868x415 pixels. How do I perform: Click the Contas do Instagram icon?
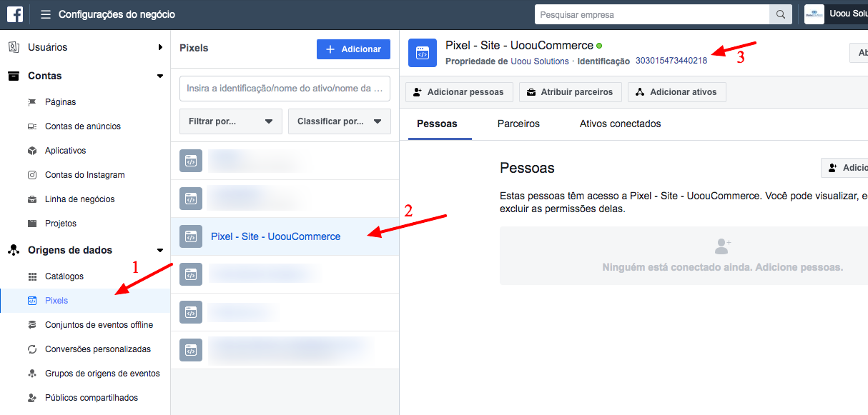pyautogui.click(x=31, y=175)
